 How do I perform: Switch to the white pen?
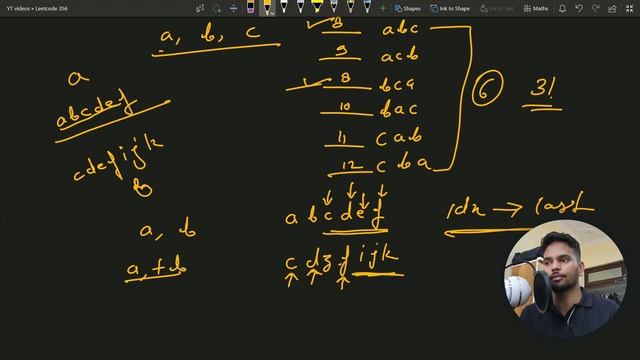[x=284, y=7]
